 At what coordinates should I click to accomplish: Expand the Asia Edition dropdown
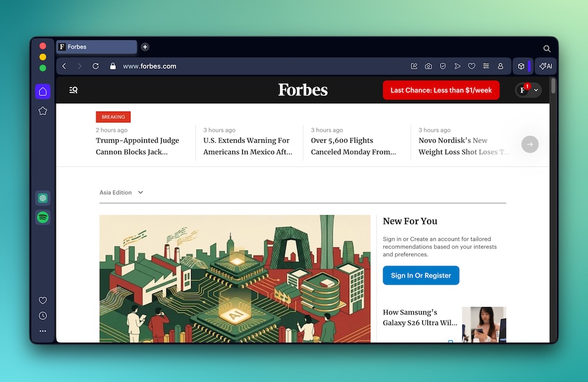click(x=122, y=192)
